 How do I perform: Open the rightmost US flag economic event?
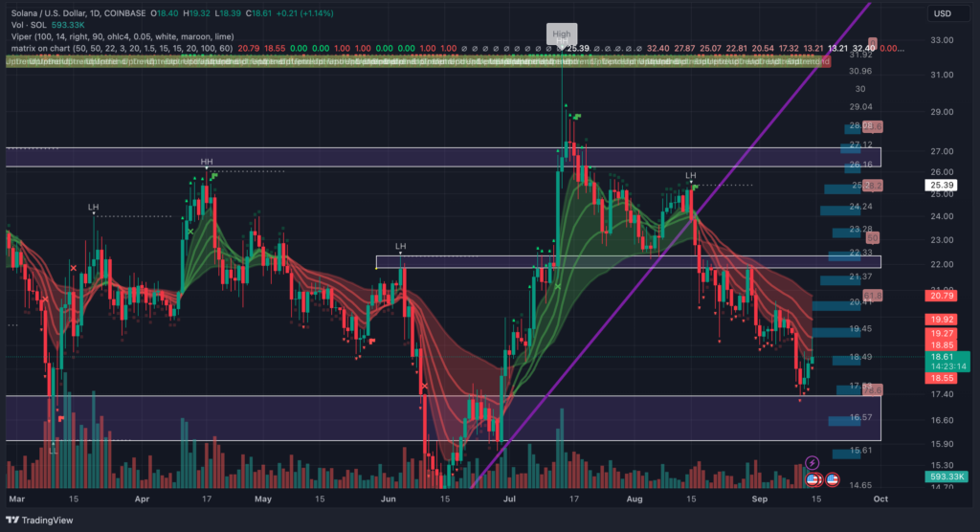pyautogui.click(x=832, y=479)
